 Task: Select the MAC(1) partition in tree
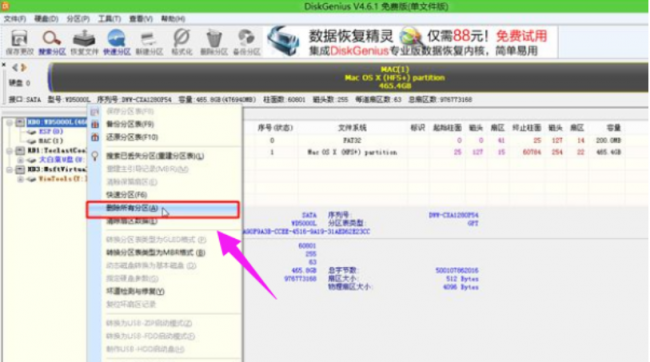point(51,141)
